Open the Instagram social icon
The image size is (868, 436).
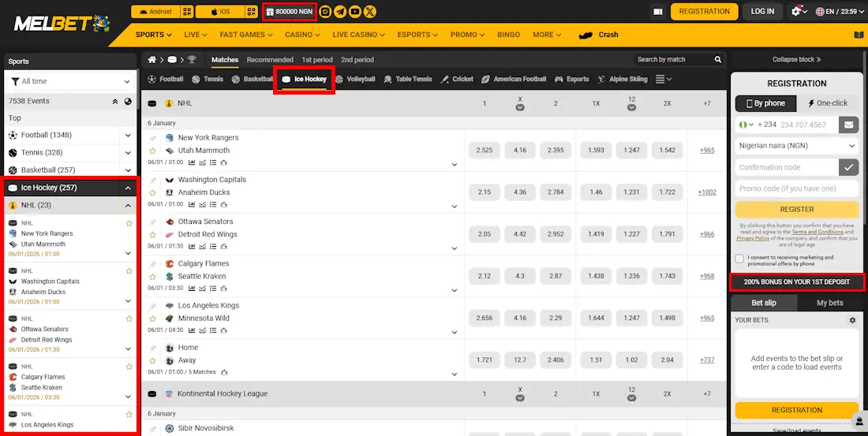click(325, 11)
